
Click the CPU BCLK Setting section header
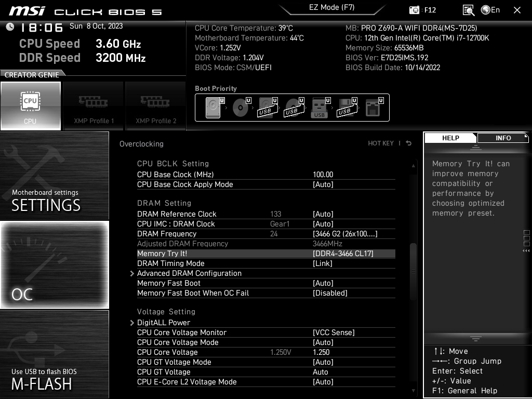coord(173,164)
